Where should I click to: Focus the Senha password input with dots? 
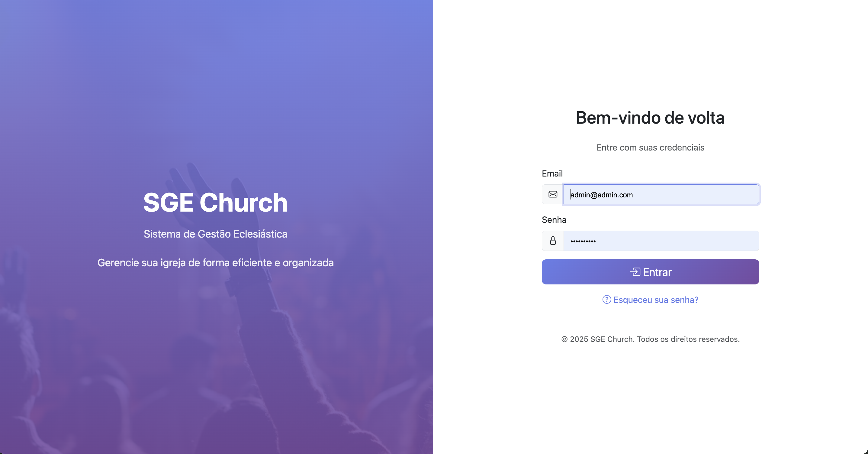(661, 241)
